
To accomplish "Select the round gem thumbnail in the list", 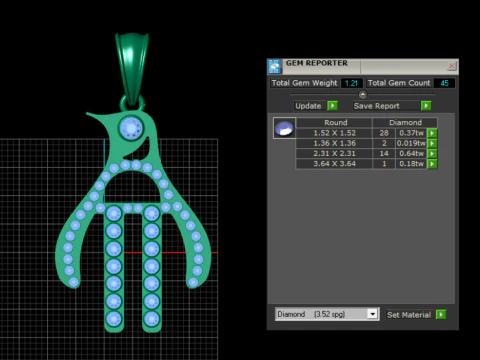I will [x=284, y=128].
